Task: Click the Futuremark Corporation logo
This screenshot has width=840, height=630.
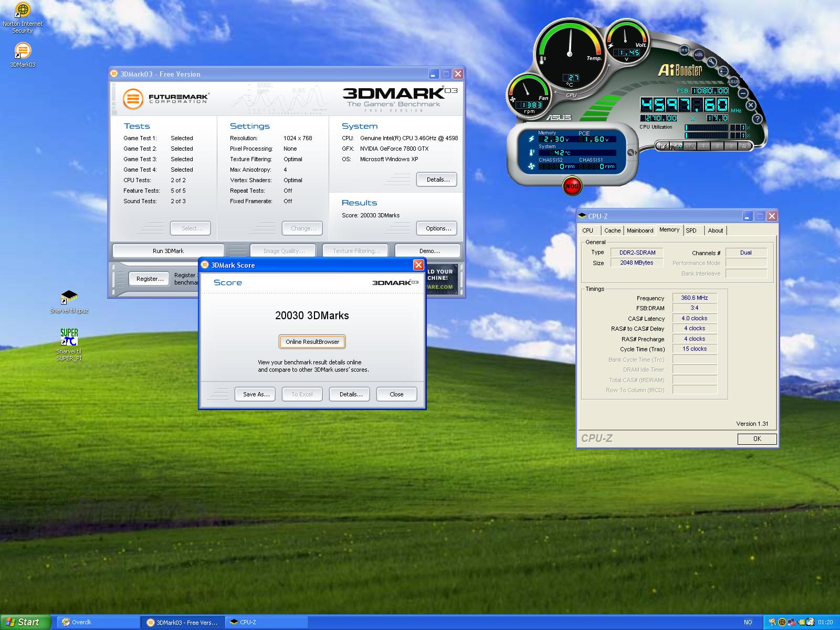Action: (165, 99)
